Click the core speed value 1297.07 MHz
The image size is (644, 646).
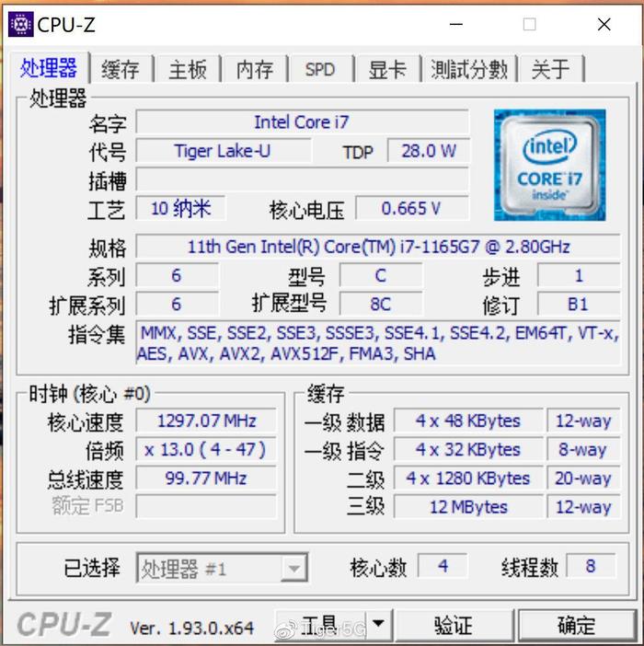pos(206,421)
